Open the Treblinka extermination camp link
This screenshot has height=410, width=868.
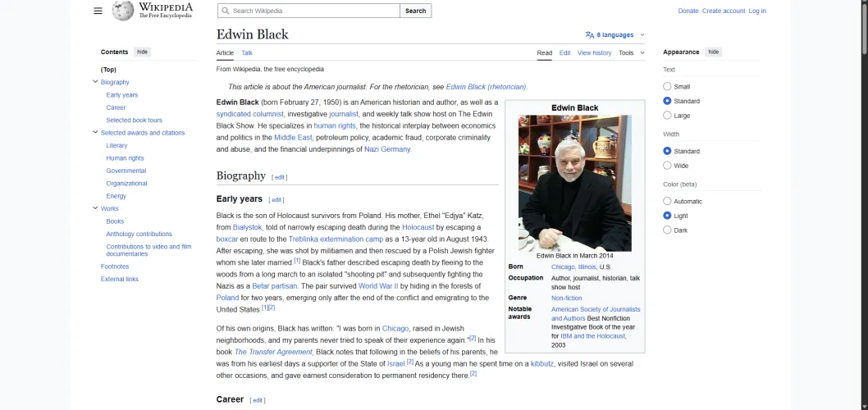click(336, 239)
